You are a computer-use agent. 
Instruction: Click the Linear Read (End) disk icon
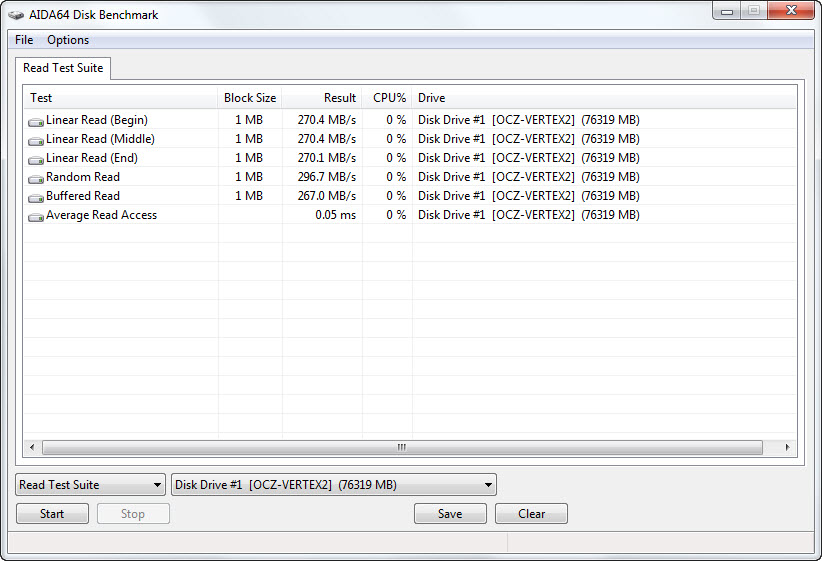tap(36, 159)
